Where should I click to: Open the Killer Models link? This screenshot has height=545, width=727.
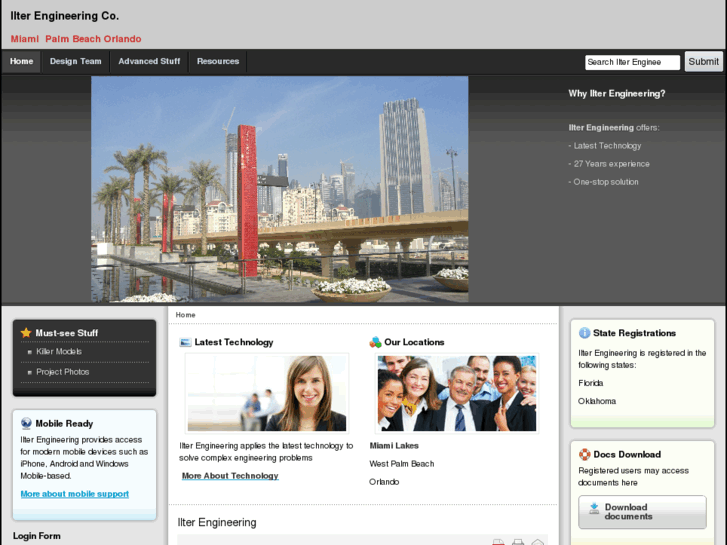pyautogui.click(x=59, y=352)
